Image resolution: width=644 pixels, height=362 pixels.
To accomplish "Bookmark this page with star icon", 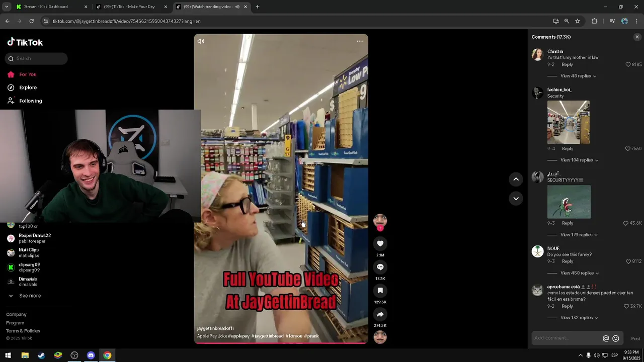I will tap(578, 21).
